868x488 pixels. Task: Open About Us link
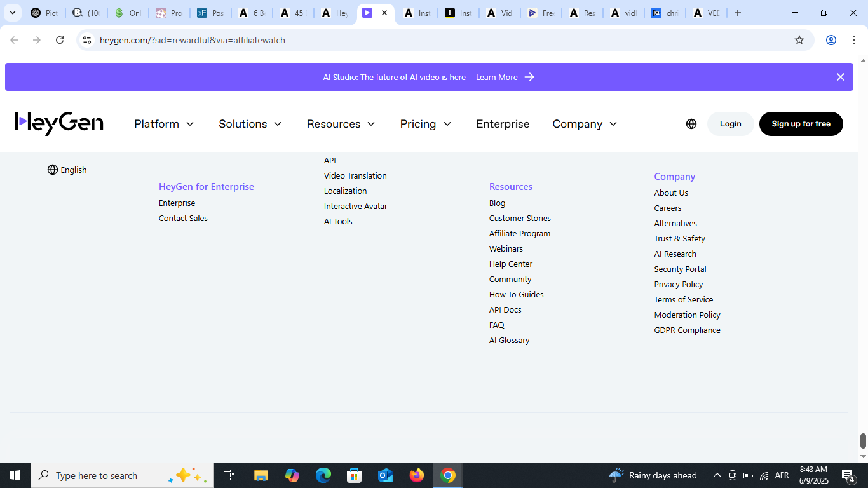coord(671,193)
